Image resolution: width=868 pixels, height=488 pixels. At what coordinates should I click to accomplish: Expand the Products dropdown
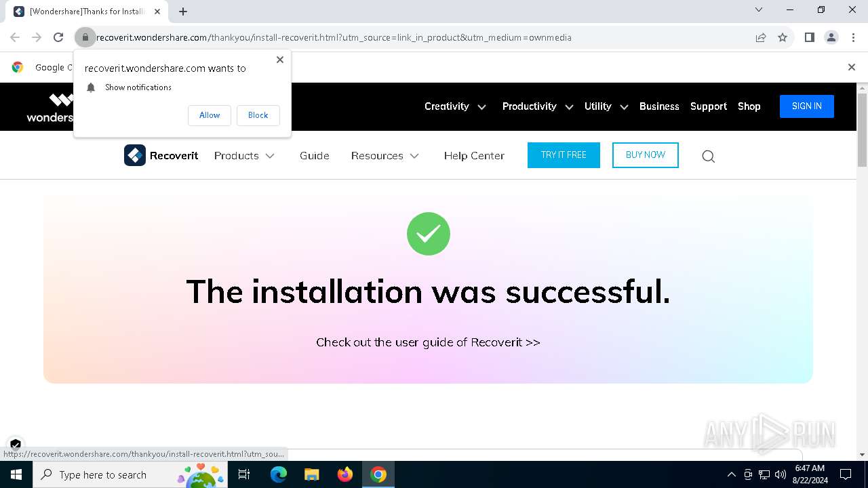pos(244,156)
